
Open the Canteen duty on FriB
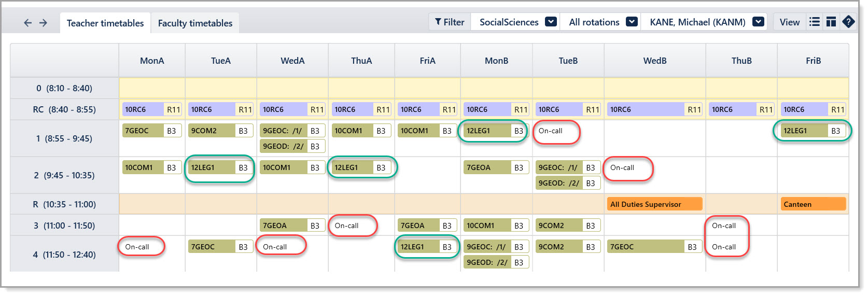point(813,204)
